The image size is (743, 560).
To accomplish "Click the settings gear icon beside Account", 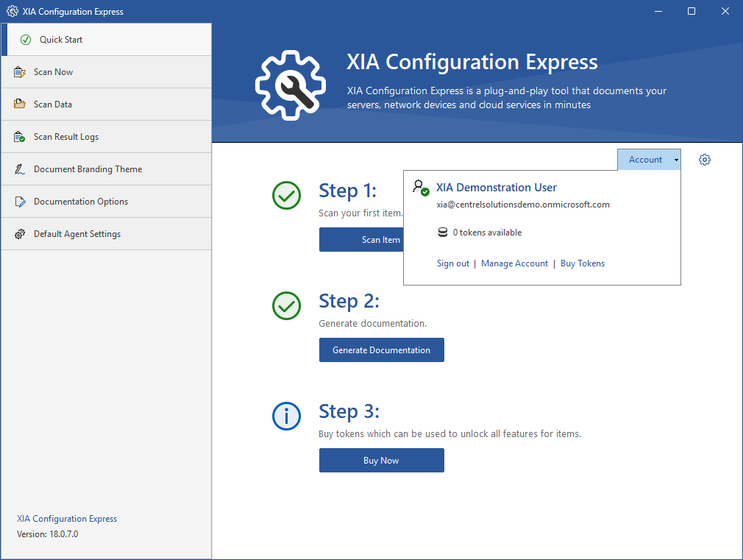I will click(x=705, y=160).
